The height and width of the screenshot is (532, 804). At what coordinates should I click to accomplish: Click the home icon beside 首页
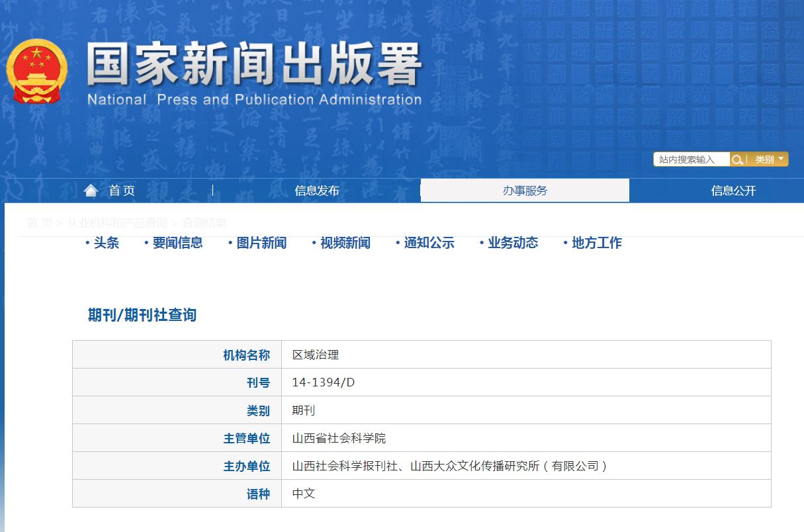92,189
